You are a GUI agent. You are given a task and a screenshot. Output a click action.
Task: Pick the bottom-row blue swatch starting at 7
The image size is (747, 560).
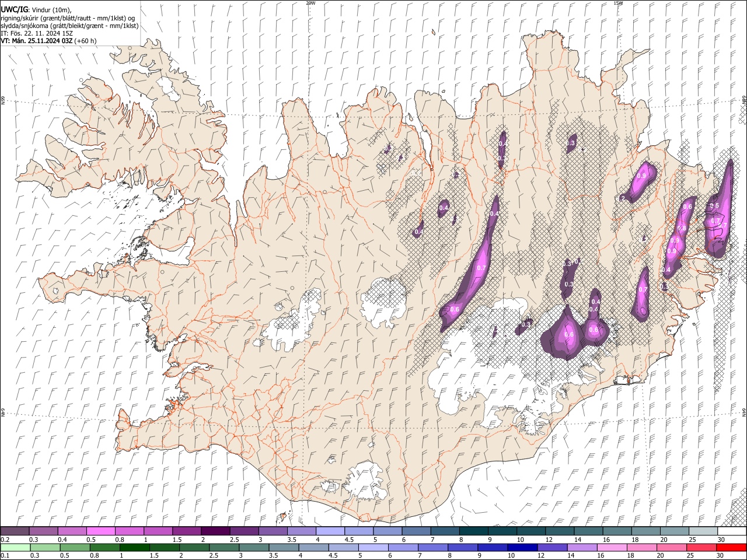pos(433,548)
